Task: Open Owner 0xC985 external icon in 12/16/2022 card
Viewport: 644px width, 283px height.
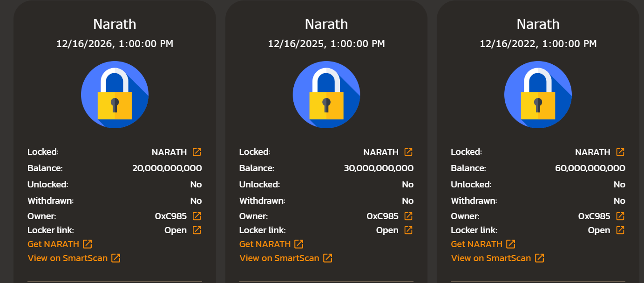Action: point(620,216)
